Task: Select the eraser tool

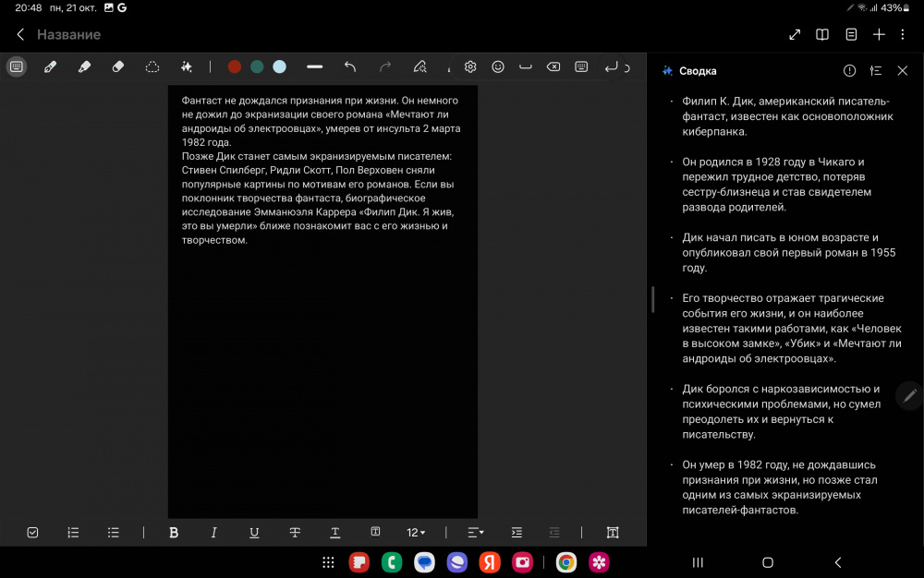Action: [x=117, y=66]
